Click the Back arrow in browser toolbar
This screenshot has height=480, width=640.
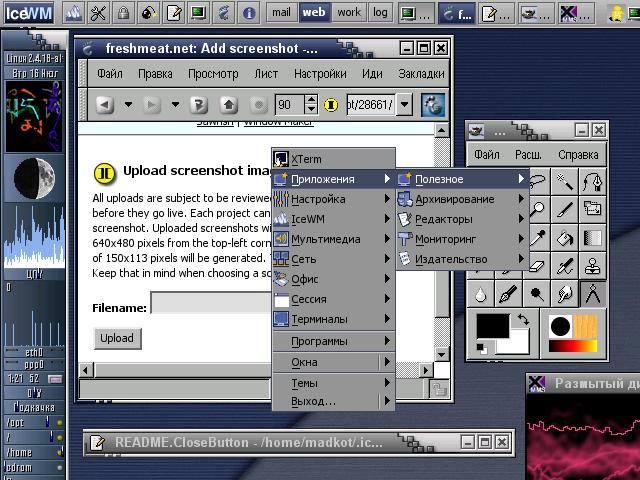[105, 105]
